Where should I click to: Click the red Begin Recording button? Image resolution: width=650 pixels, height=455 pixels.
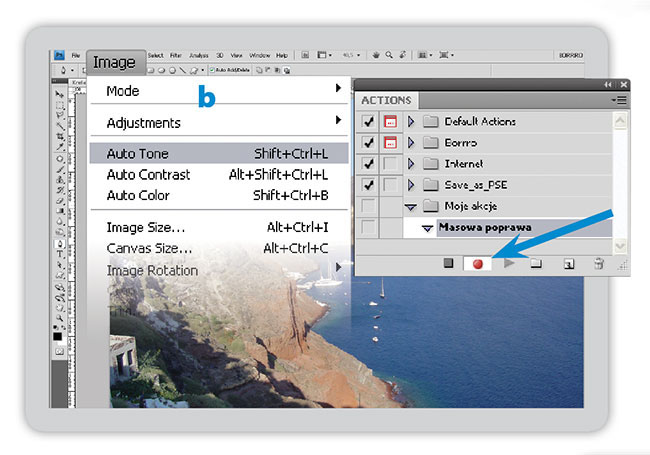coord(478,264)
